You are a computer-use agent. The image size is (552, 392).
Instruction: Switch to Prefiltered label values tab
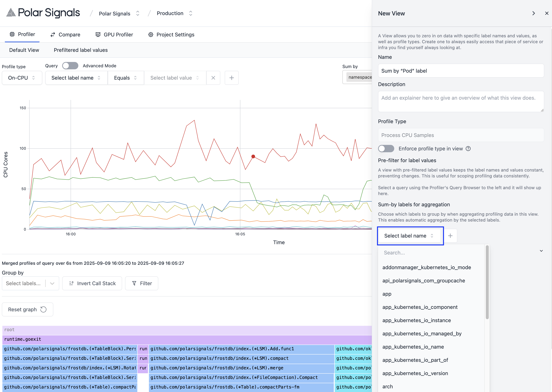point(81,50)
